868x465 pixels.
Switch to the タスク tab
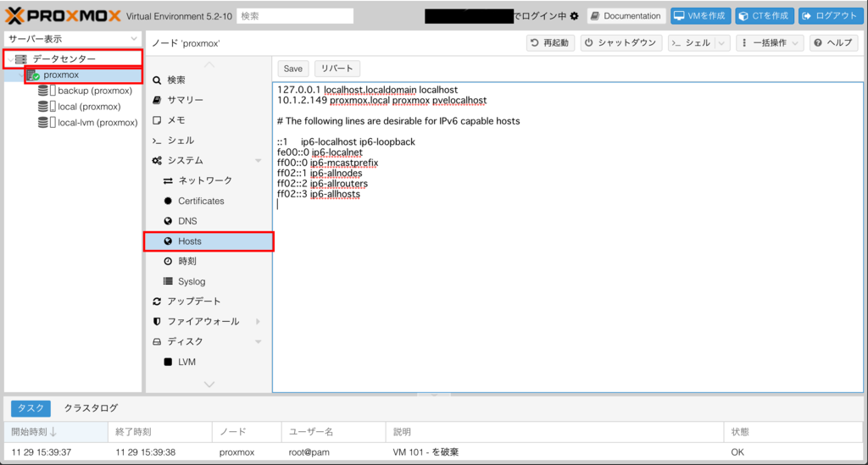[x=31, y=408]
